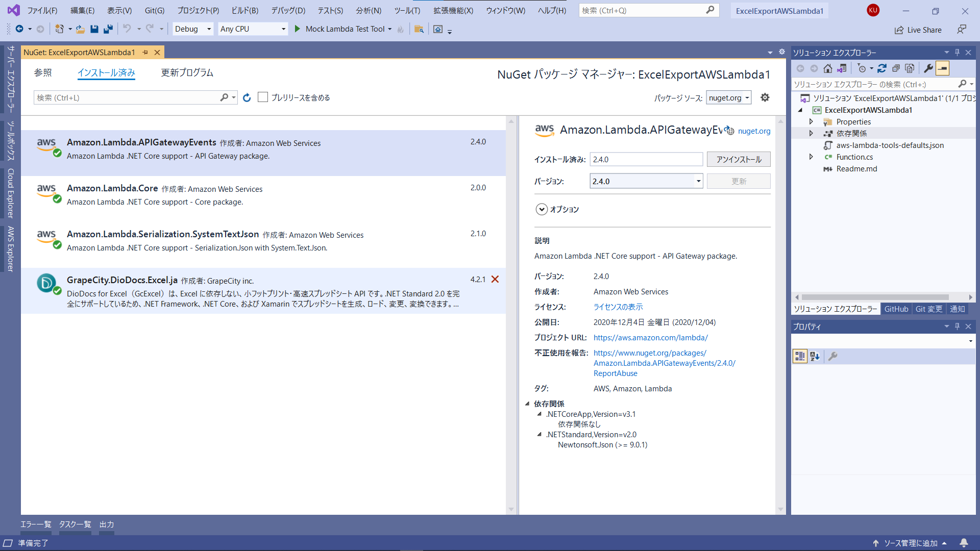Switch between solution and folder views icon
This screenshot has width=980, height=551.
(842, 68)
